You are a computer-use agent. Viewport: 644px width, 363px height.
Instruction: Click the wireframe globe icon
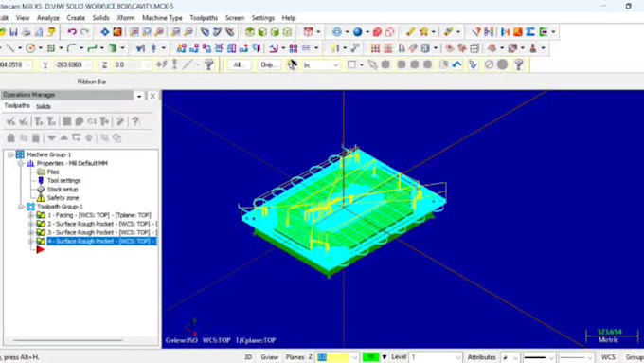pos(337,31)
